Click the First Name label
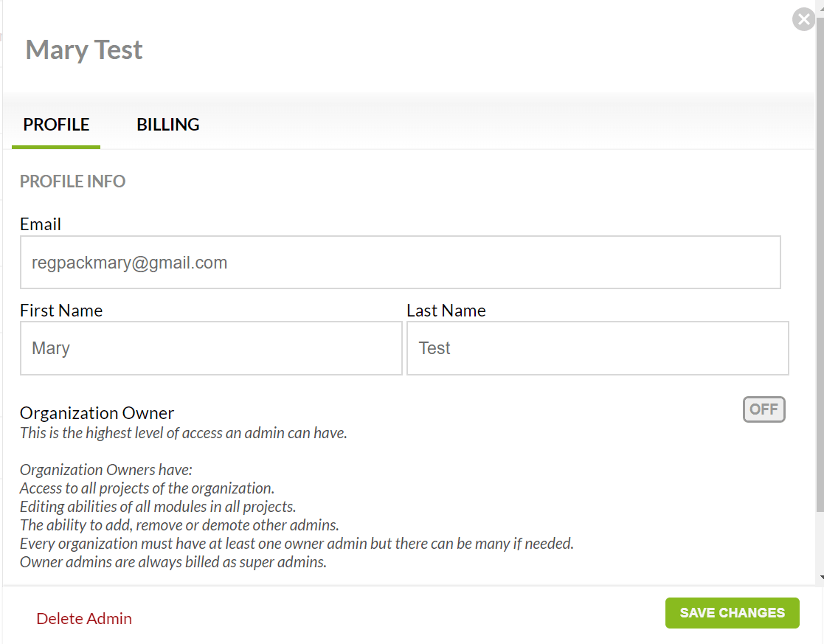Screen dimensions: 824x644 pos(61,311)
